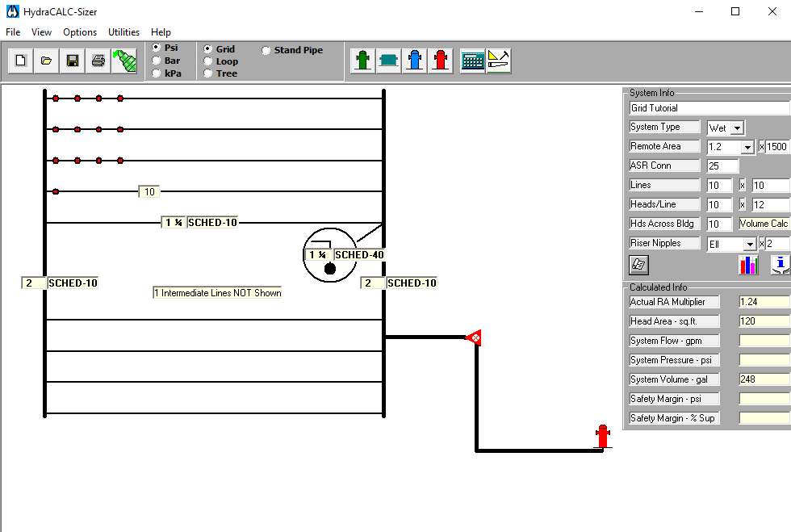
Task: Open the Remote Area density dropdown
Action: (x=747, y=147)
